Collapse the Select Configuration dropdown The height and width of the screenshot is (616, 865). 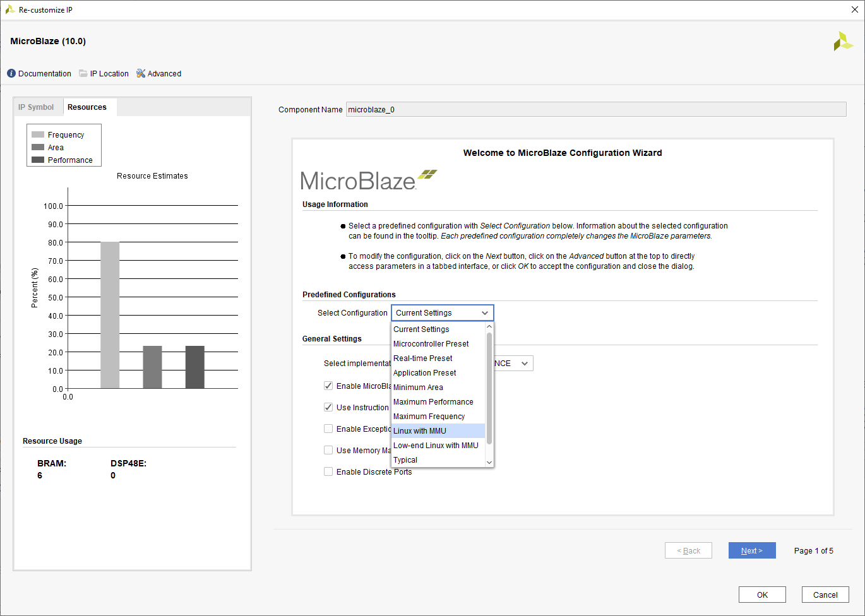[484, 313]
